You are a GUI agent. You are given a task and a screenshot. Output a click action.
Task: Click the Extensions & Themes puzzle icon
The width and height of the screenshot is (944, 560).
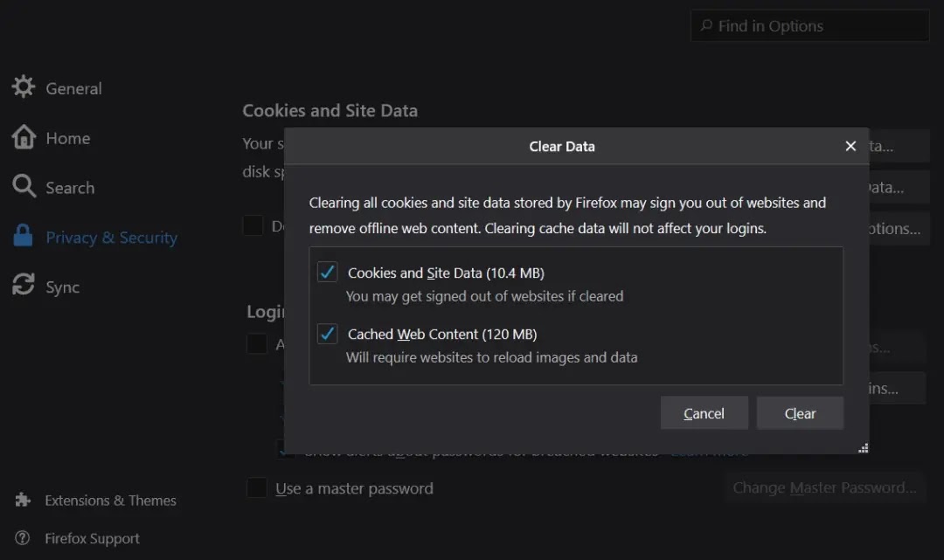pyautogui.click(x=24, y=500)
